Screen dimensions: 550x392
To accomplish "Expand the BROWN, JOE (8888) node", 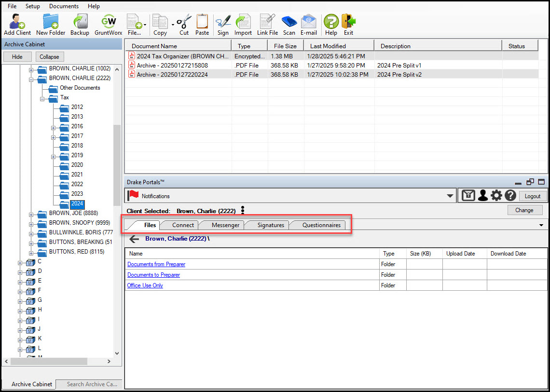I will pyautogui.click(x=31, y=215).
